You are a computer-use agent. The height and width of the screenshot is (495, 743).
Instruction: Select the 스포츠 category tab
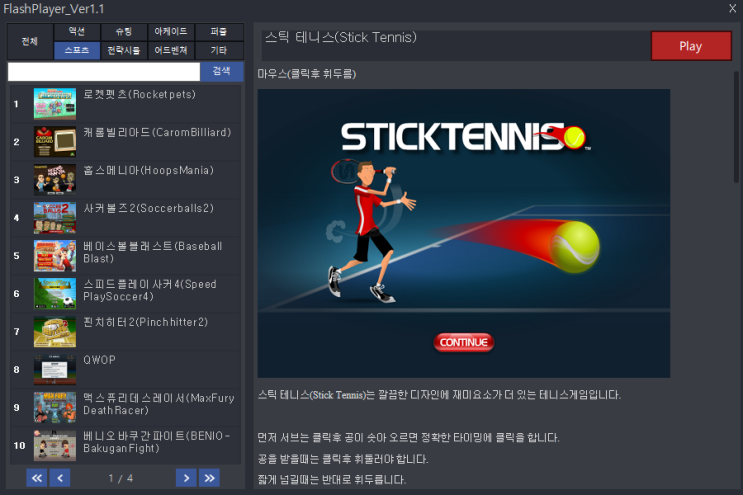pyautogui.click(x=77, y=50)
